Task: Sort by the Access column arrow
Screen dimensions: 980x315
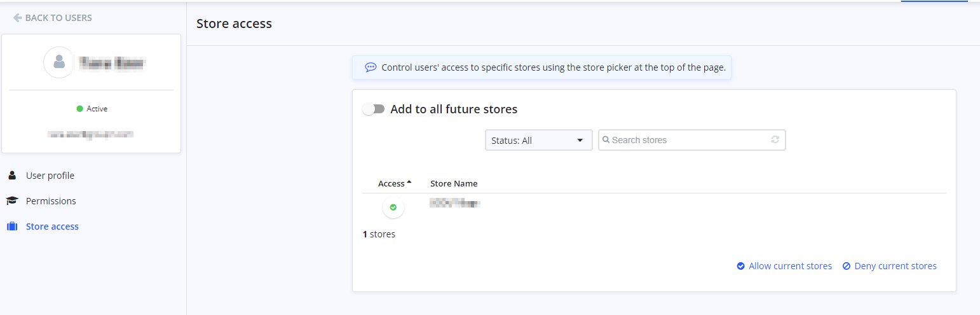Action: [x=409, y=182]
